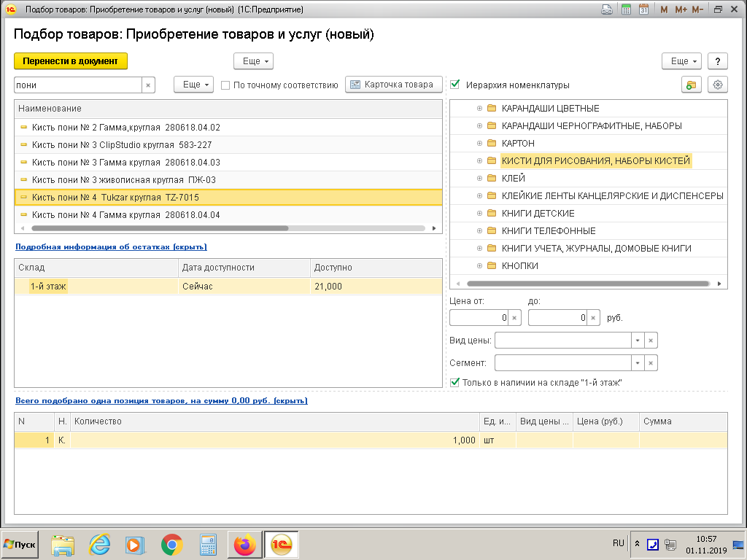This screenshot has height=560, width=747.
Task: Open the calculator app on the taskbar
Action: point(208,545)
